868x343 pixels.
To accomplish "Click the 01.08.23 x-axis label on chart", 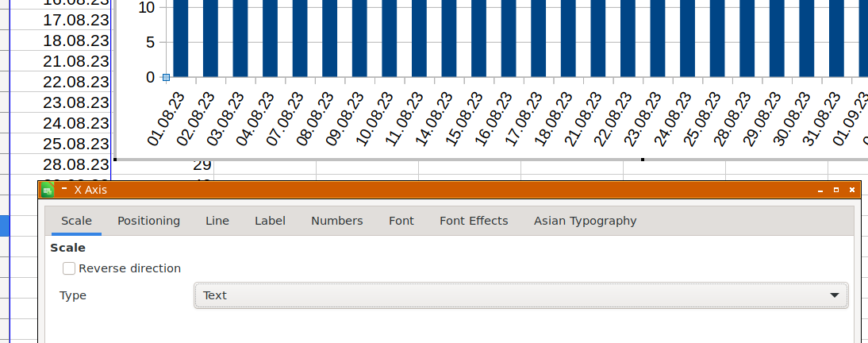I will tap(167, 119).
